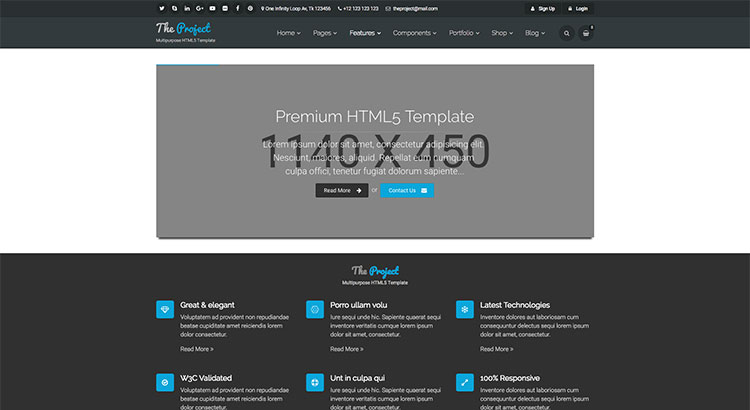Click the search magnifier icon
Image resolution: width=750 pixels, height=410 pixels.
coord(566,33)
